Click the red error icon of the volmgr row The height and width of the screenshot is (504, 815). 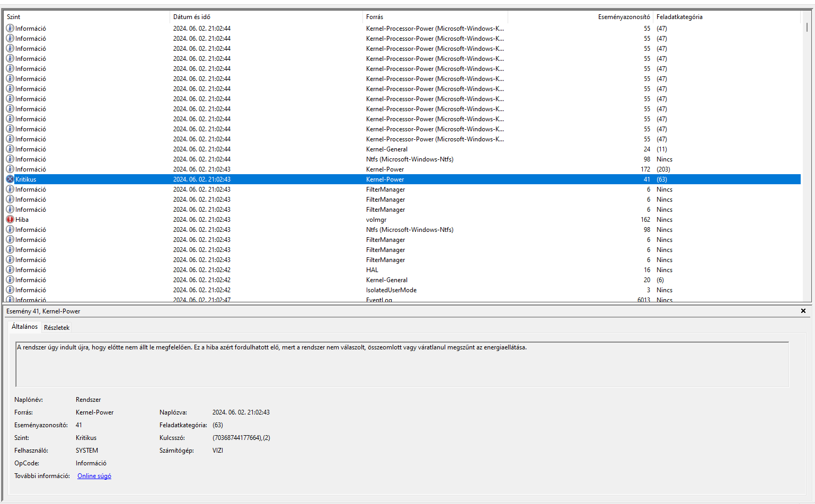tap(10, 220)
